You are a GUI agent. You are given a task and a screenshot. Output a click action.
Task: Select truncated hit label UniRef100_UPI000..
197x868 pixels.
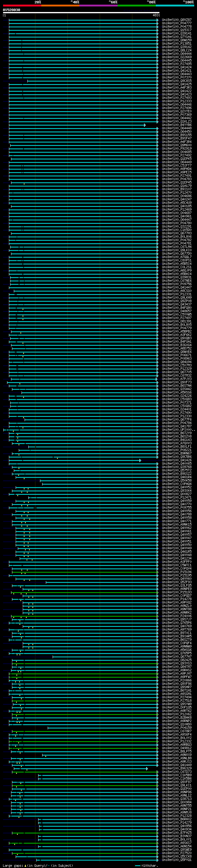tap(178, 430)
